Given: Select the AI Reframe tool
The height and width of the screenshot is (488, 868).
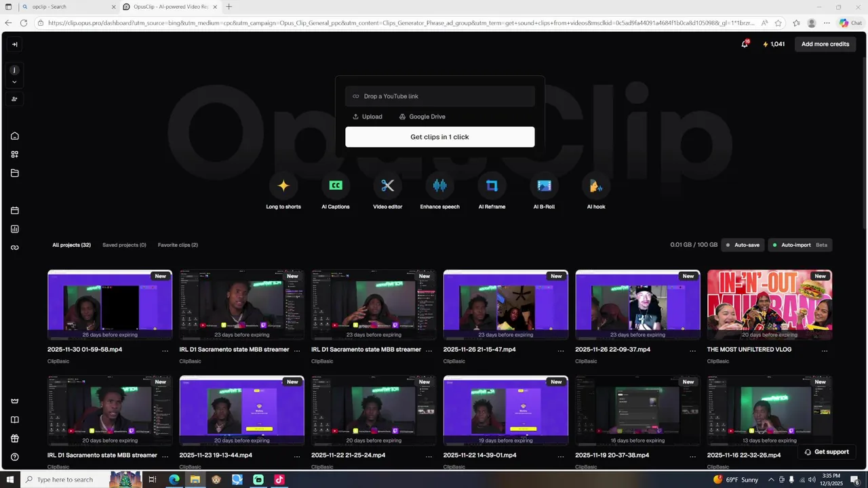Looking at the screenshot, I should click(x=492, y=192).
